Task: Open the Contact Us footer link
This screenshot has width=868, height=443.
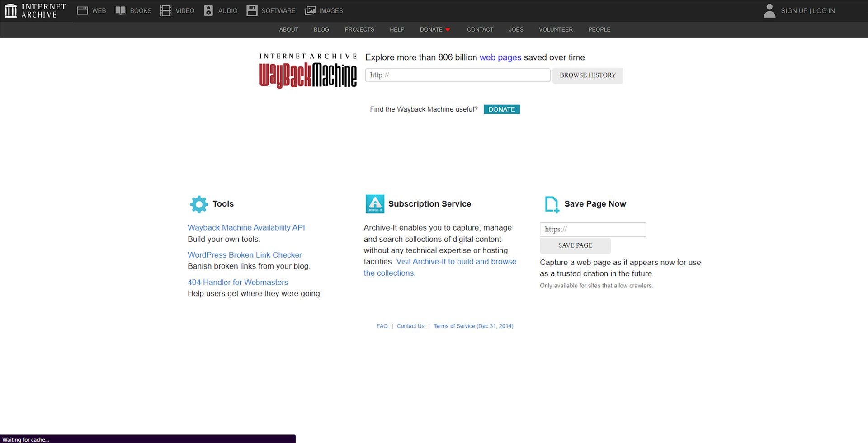Action: point(410,326)
